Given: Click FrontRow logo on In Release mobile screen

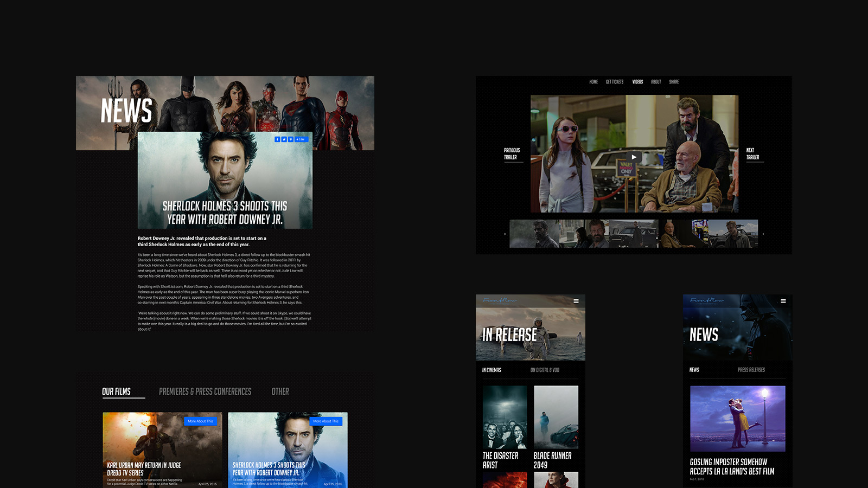Looking at the screenshot, I should [500, 300].
